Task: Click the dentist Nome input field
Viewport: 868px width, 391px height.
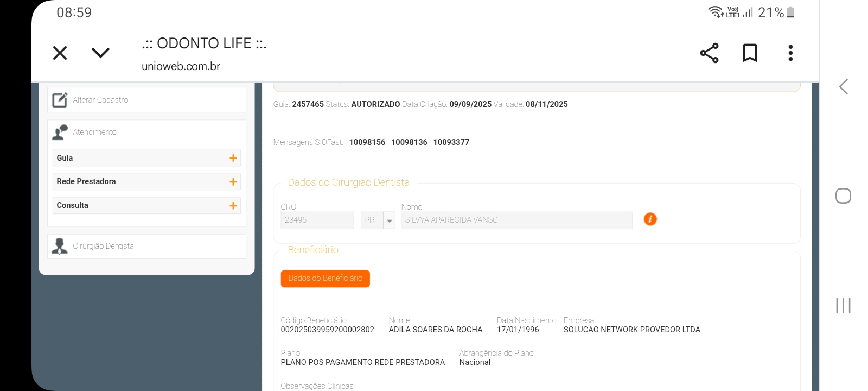Action: point(516,220)
